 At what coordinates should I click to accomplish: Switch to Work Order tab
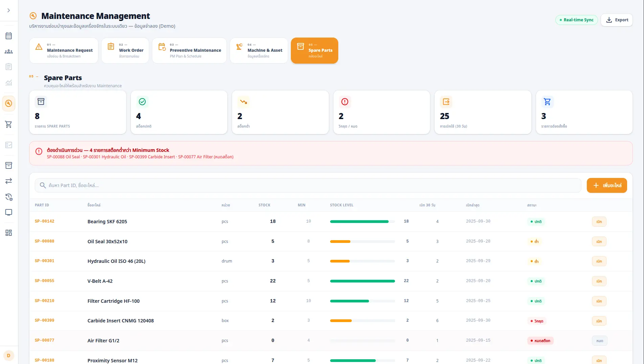click(125, 50)
